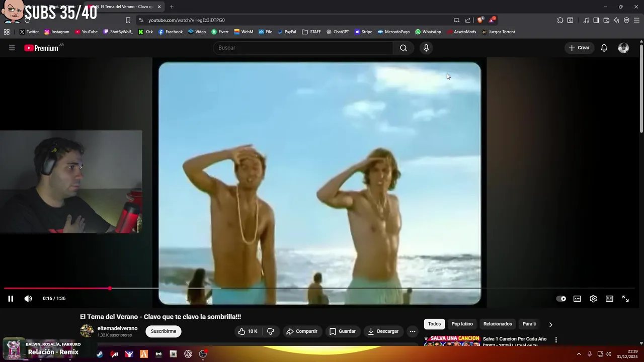Toggle subtitles in the video player
The height and width of the screenshot is (362, 644).
(x=577, y=299)
